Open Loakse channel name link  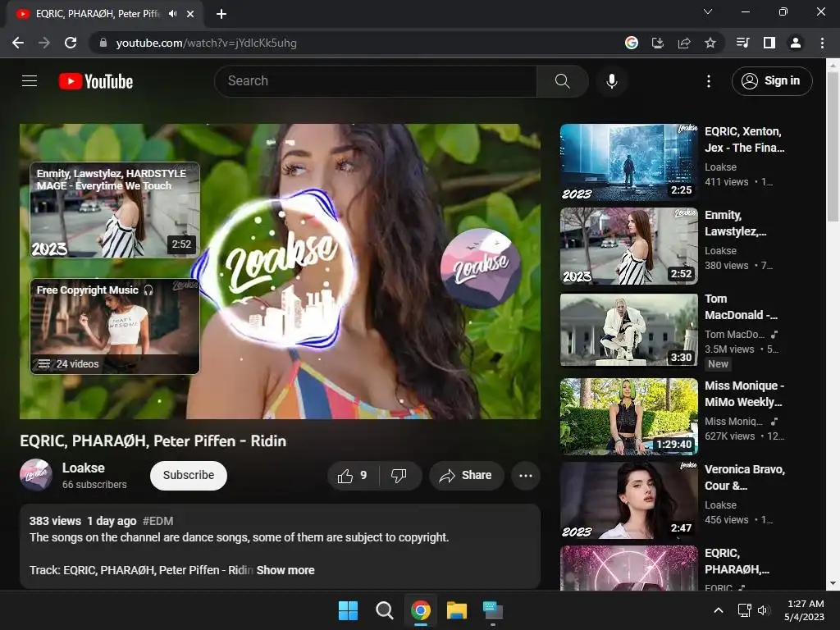coord(83,468)
